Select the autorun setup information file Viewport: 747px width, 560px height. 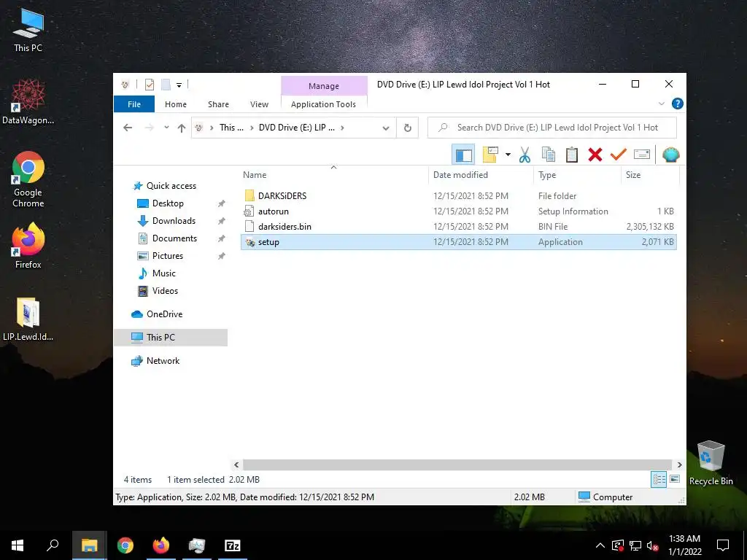458,211
